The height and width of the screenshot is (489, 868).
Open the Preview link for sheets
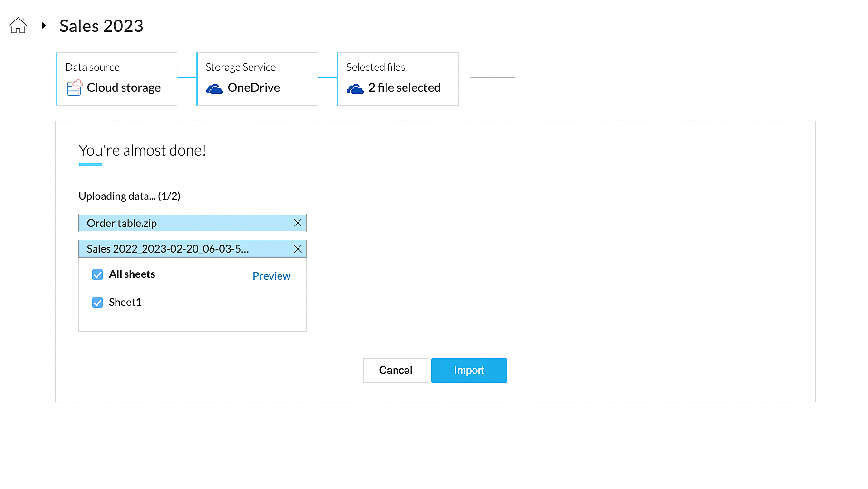(x=271, y=276)
